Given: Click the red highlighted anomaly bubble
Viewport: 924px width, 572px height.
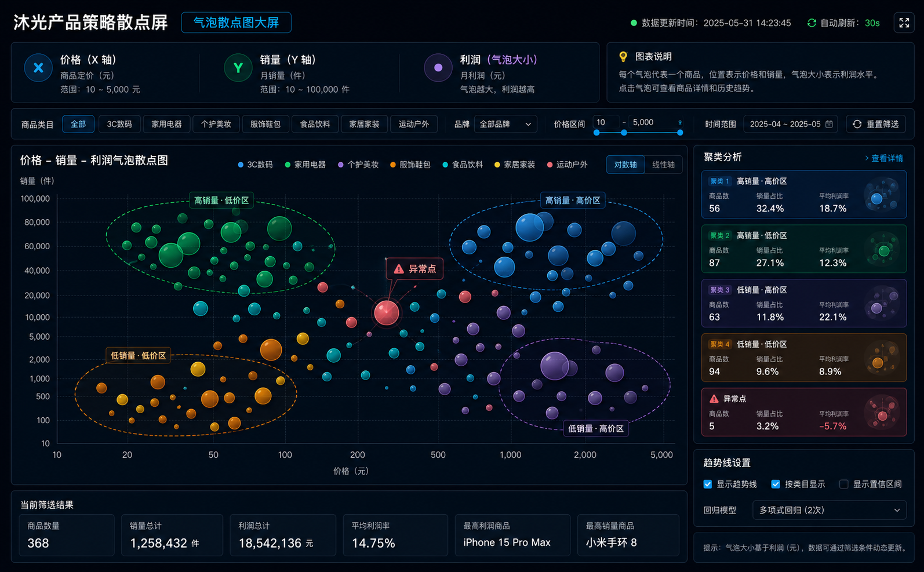Looking at the screenshot, I should [x=386, y=312].
